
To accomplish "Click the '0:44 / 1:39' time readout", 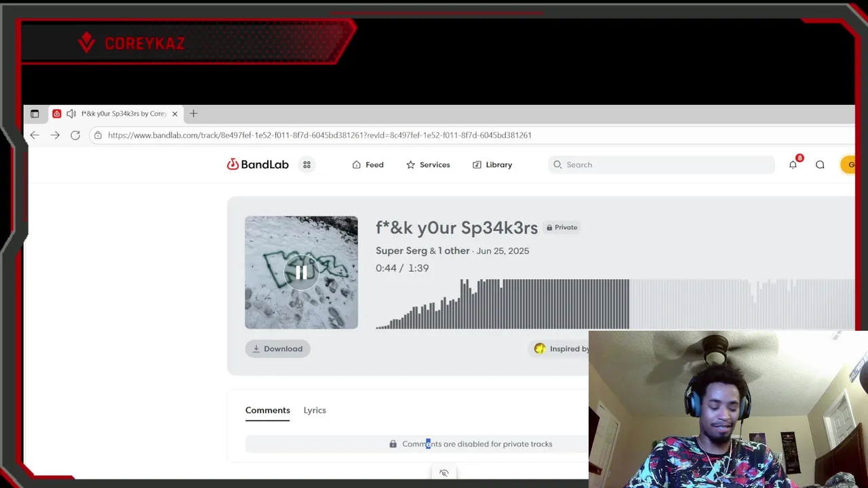I will [402, 268].
